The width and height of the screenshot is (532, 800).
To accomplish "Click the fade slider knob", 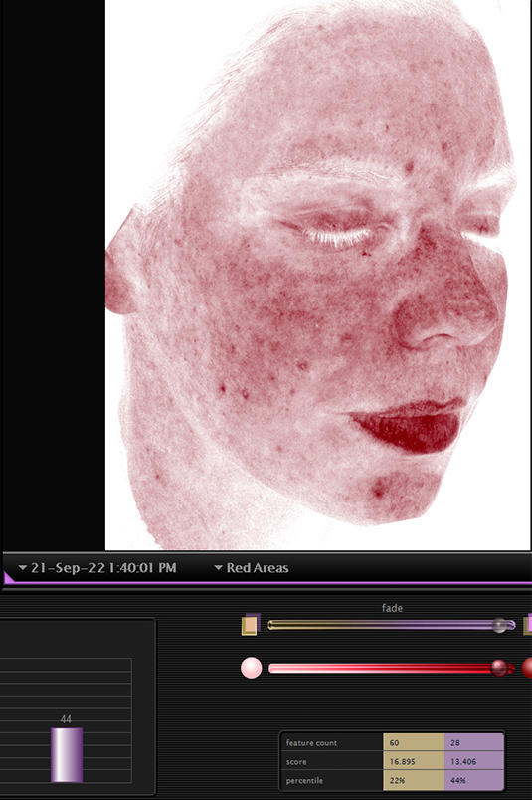I will coord(499,625).
